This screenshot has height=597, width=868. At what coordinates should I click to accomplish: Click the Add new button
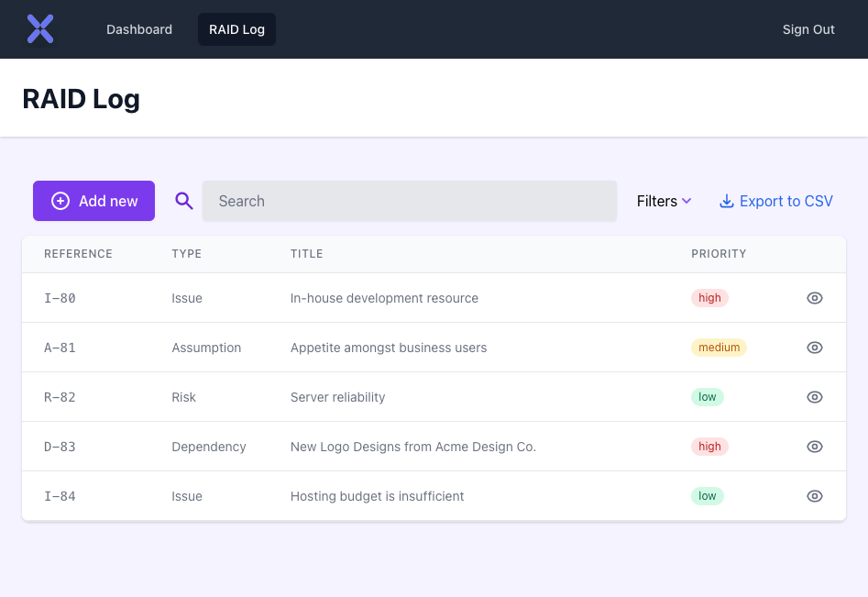point(93,201)
